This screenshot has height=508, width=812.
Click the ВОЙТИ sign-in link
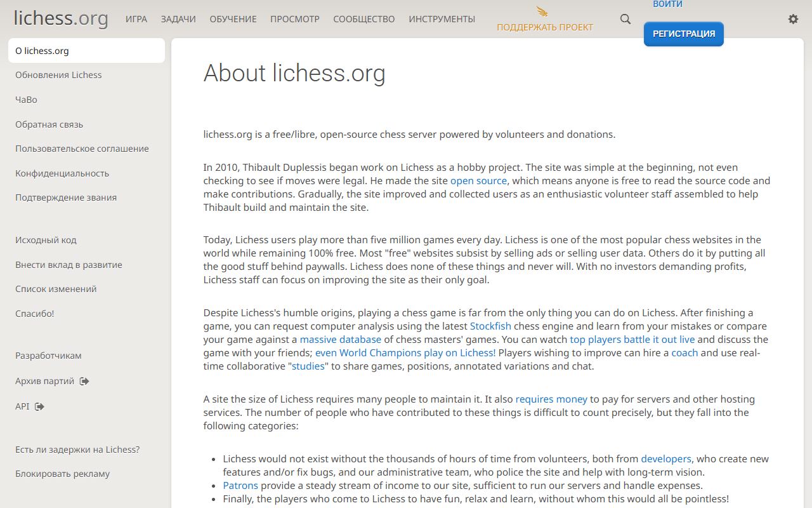pyautogui.click(x=667, y=4)
